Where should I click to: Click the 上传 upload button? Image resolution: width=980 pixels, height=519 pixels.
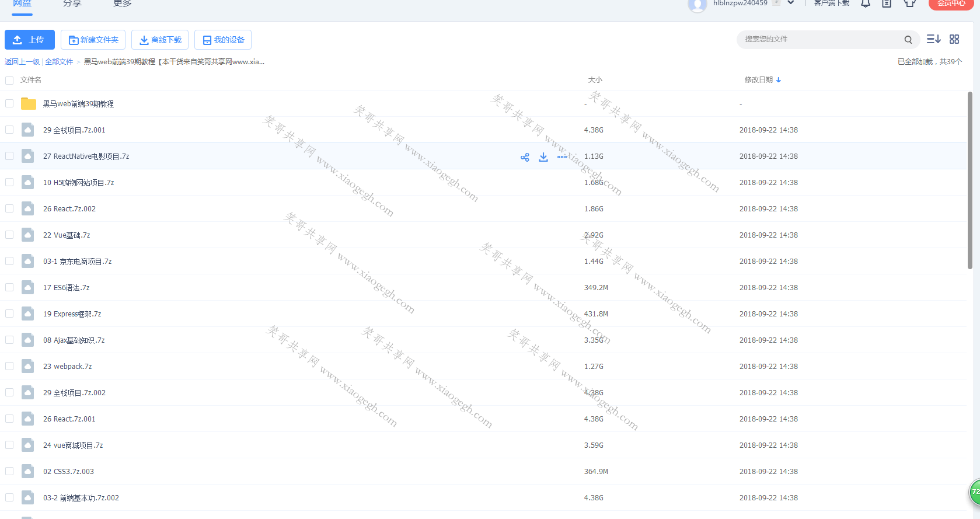pos(30,40)
